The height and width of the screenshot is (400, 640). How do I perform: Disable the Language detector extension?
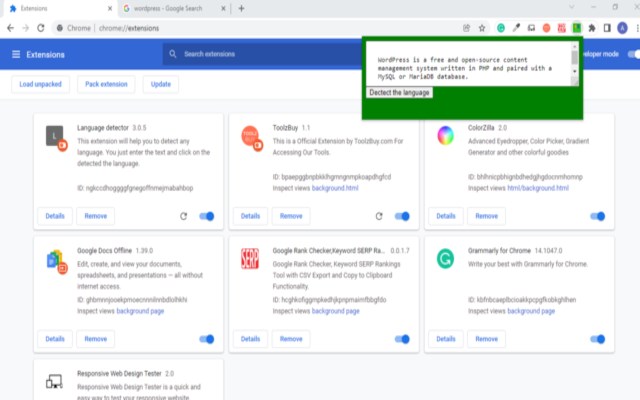(207, 216)
